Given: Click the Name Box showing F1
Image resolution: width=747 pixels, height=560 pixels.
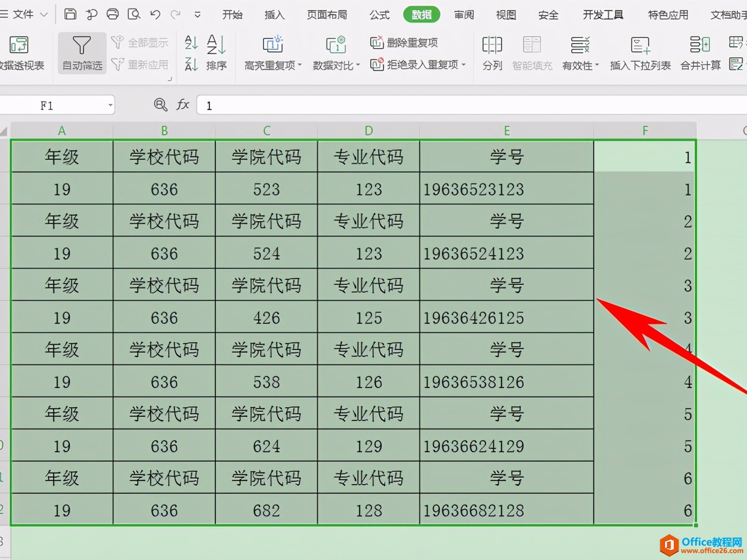Looking at the screenshot, I should (47, 105).
